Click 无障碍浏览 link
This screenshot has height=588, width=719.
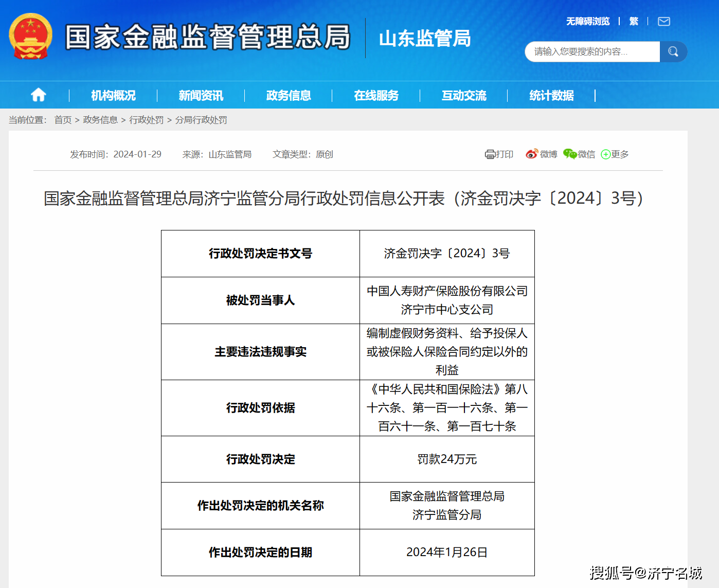pyautogui.click(x=588, y=21)
